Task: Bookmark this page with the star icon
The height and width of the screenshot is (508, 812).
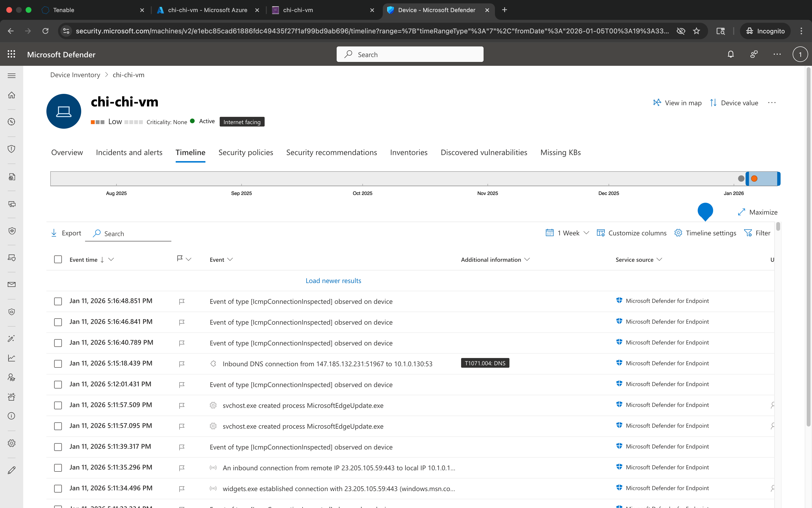Action: coord(696,31)
